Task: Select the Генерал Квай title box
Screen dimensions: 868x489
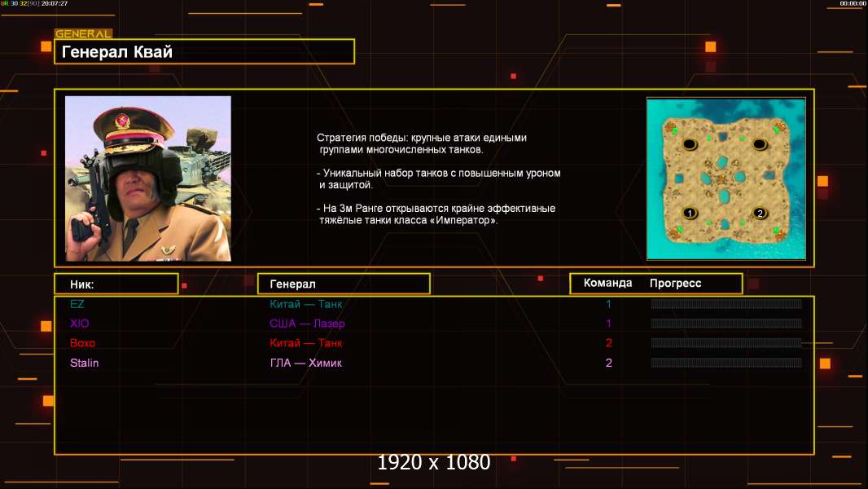Action: (204, 52)
